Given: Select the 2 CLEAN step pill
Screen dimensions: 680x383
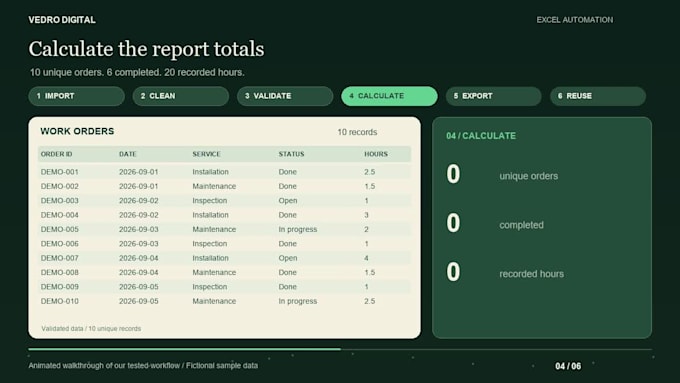Looking at the screenshot, I should (x=181, y=96).
